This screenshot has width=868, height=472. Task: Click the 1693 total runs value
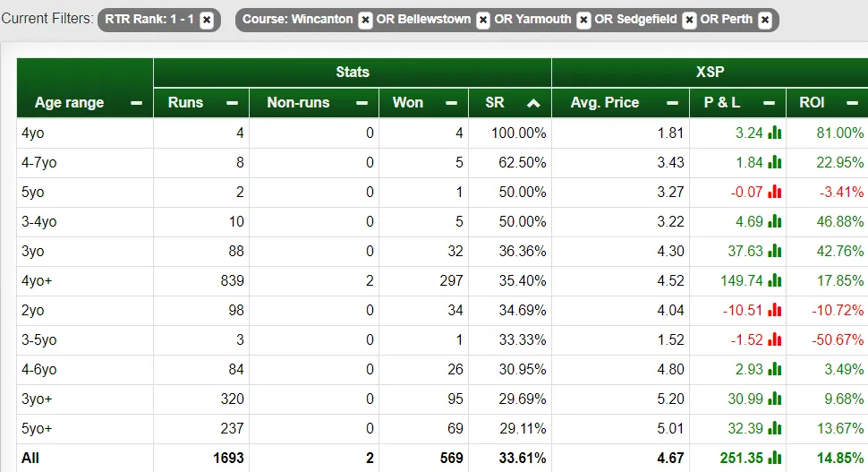[x=228, y=458]
